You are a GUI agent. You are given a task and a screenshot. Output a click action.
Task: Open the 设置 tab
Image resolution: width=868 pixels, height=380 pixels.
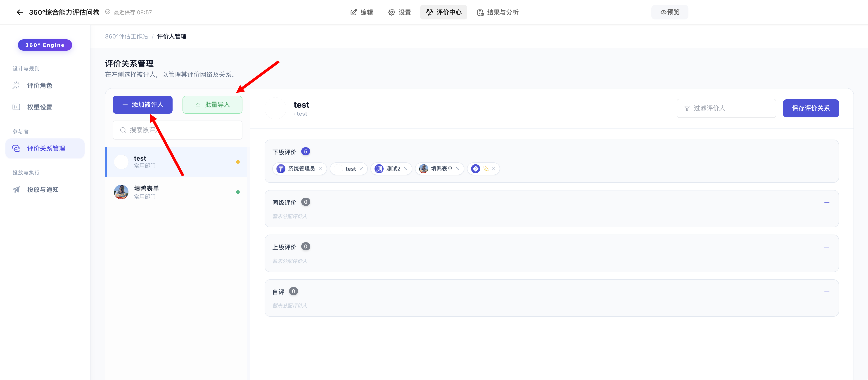tap(400, 12)
